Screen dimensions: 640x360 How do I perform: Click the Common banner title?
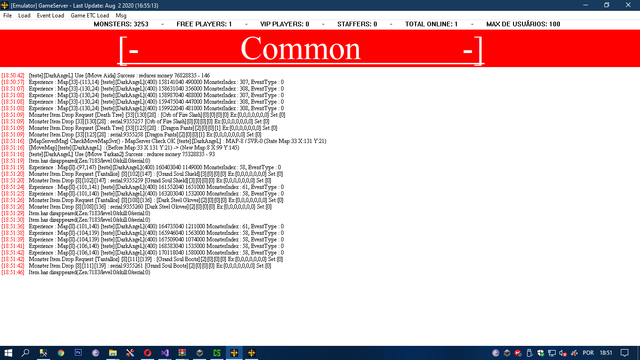[x=300, y=49]
